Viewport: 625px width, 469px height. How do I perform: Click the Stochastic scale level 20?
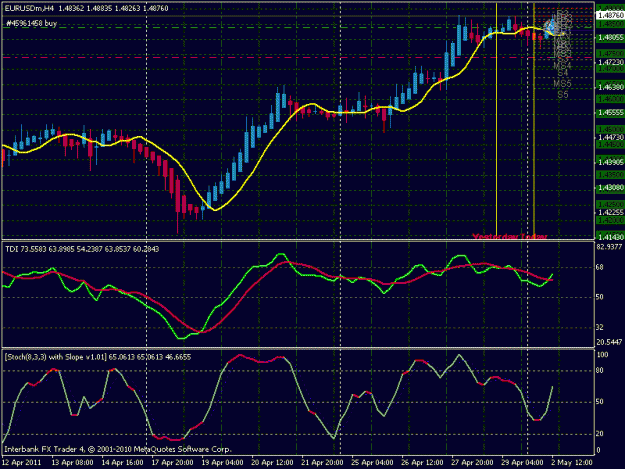(599, 434)
